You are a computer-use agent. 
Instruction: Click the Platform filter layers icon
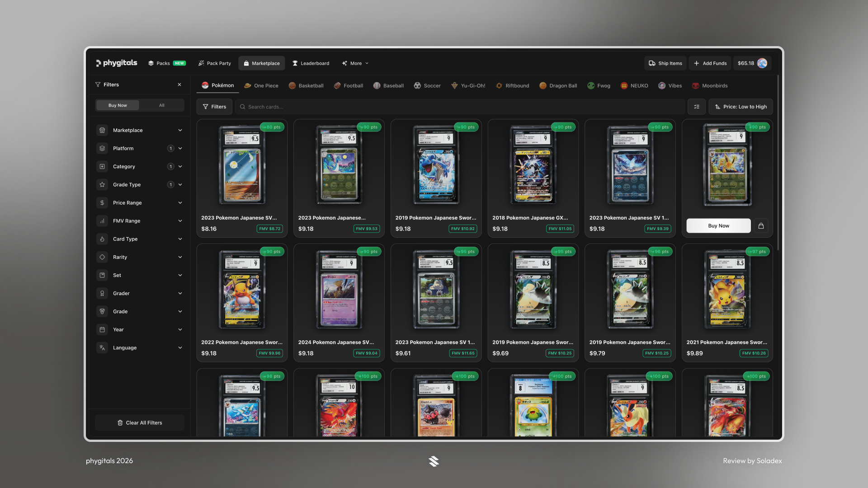click(102, 148)
